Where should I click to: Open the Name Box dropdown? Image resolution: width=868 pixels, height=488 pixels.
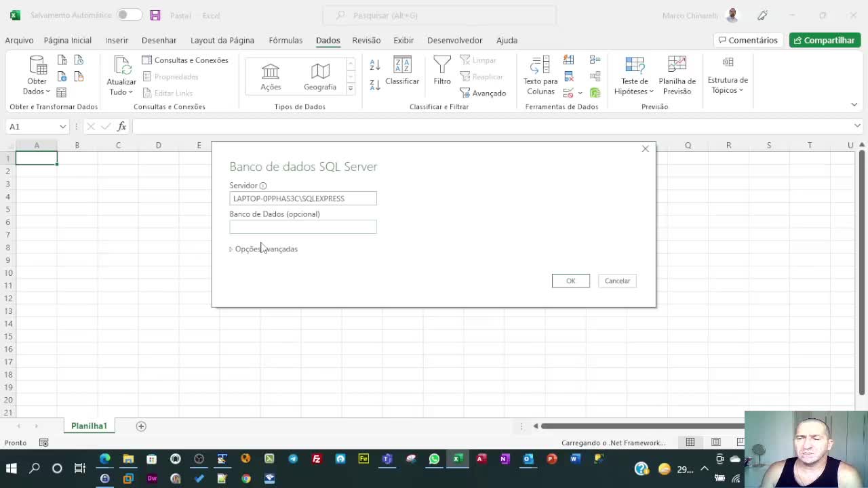(x=62, y=127)
